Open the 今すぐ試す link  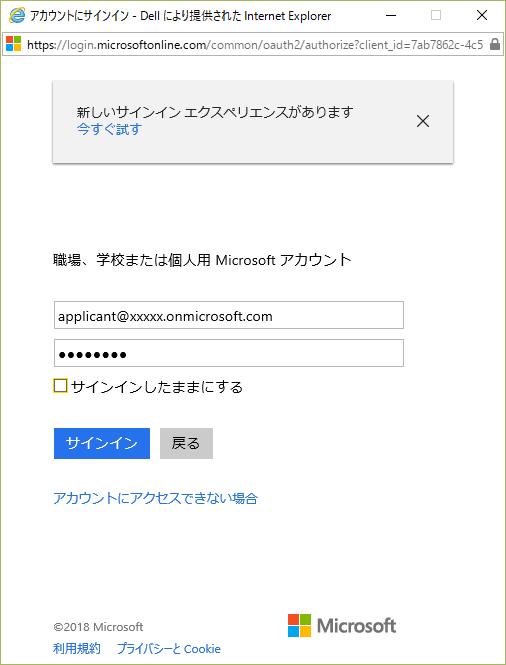click(x=109, y=129)
